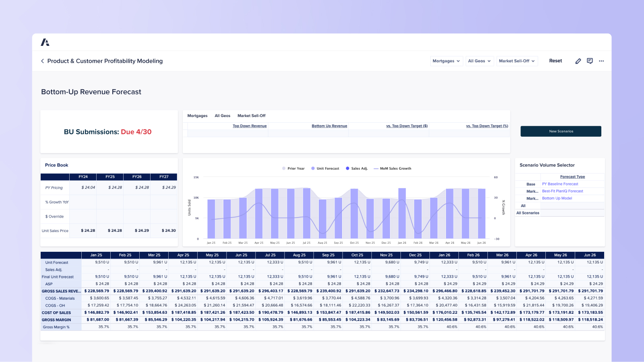Screen dimensions: 644x362
Task: Toggle the Prior Year legend item
Action: [293, 168]
